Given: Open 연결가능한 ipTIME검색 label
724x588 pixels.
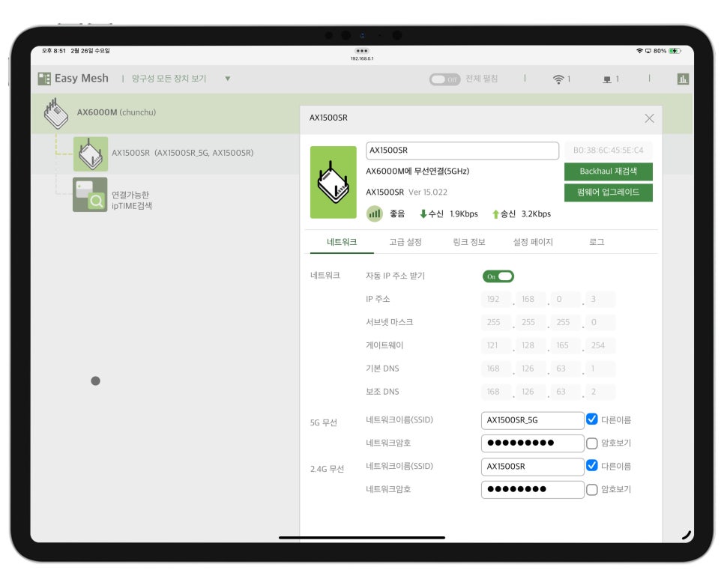Looking at the screenshot, I should click(x=132, y=200).
